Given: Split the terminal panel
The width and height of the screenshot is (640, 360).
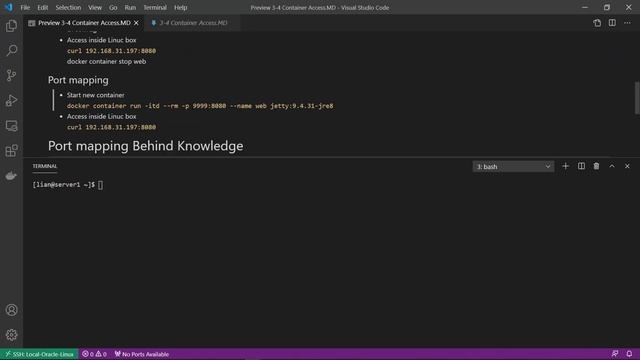Looking at the screenshot, I should [581, 166].
